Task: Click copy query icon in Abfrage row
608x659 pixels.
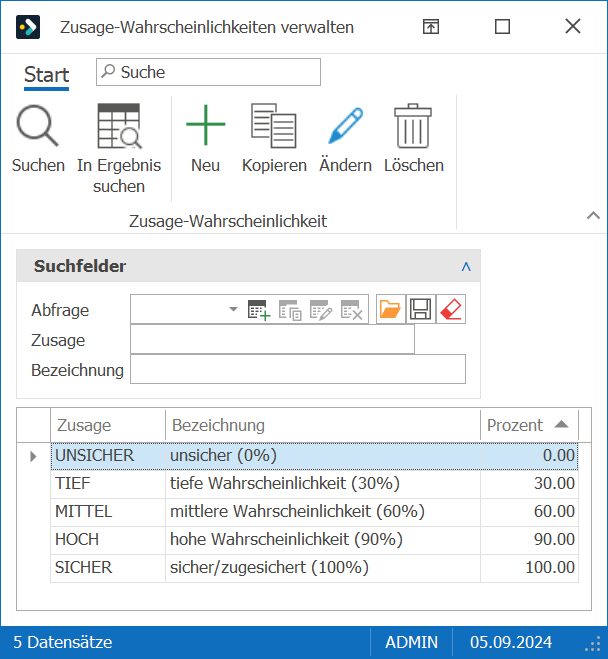Action: (x=290, y=310)
